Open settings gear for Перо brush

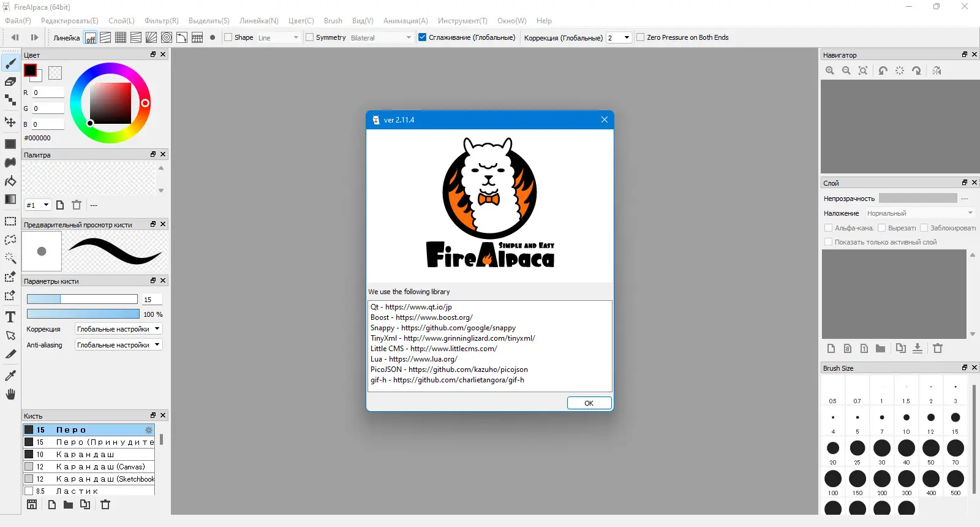click(x=148, y=430)
